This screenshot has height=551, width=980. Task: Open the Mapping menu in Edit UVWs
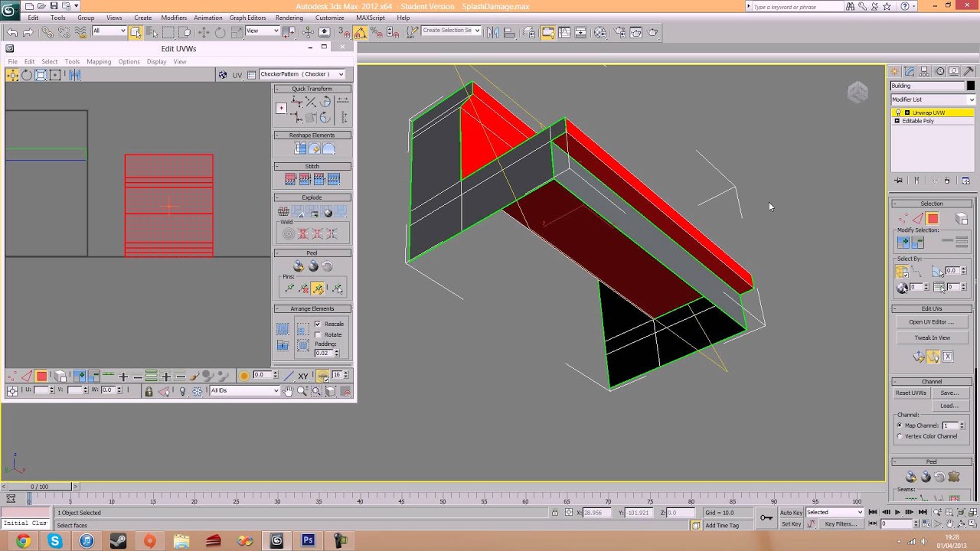tap(99, 61)
